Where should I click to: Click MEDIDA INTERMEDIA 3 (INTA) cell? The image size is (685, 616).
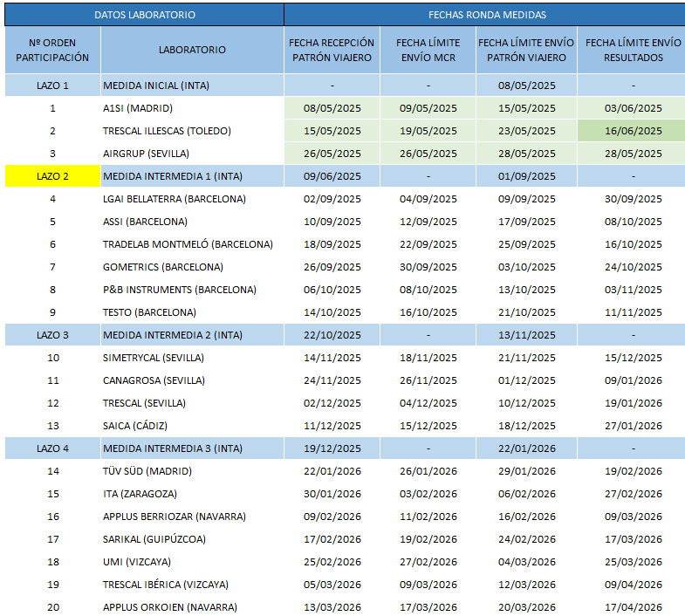tap(192, 448)
